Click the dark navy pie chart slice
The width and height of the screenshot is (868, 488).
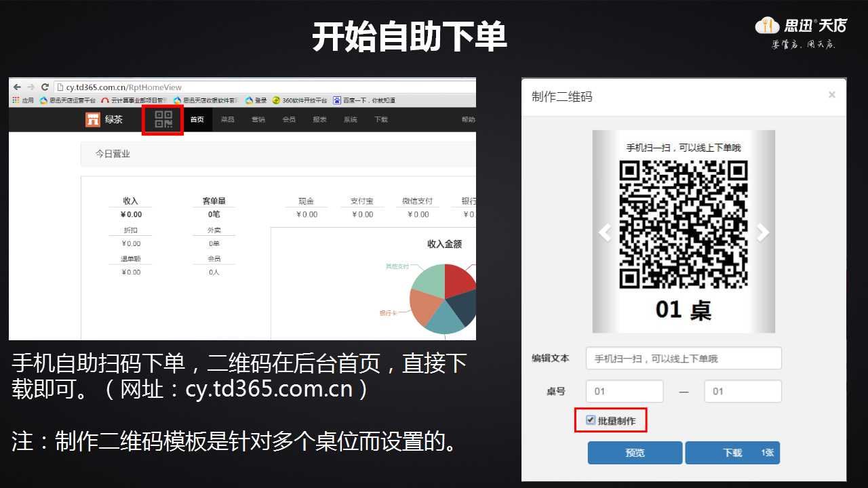465,306
